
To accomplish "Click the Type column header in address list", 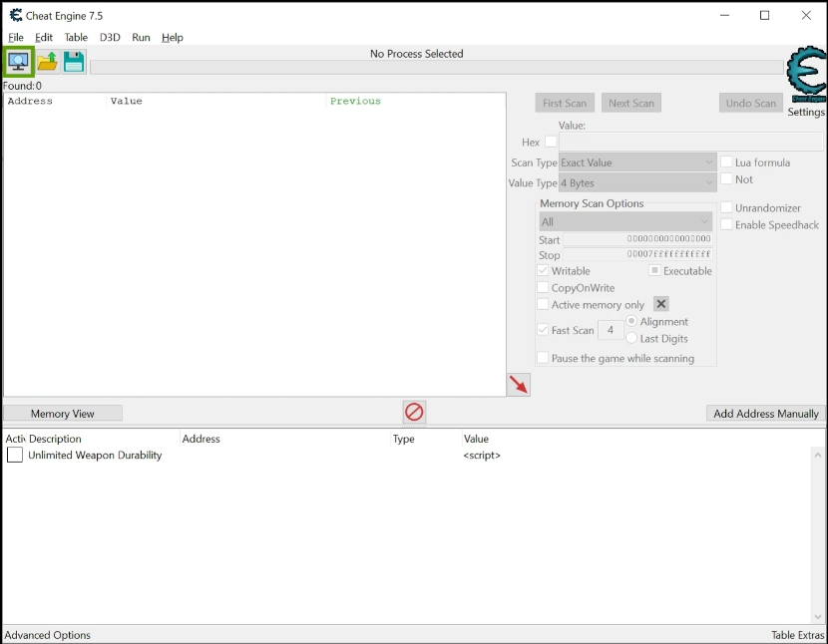I will point(426,439).
